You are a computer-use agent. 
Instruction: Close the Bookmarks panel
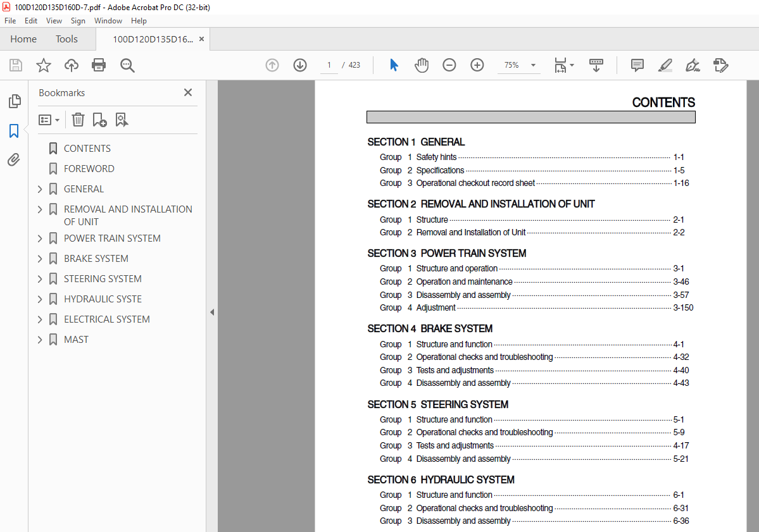tap(188, 92)
